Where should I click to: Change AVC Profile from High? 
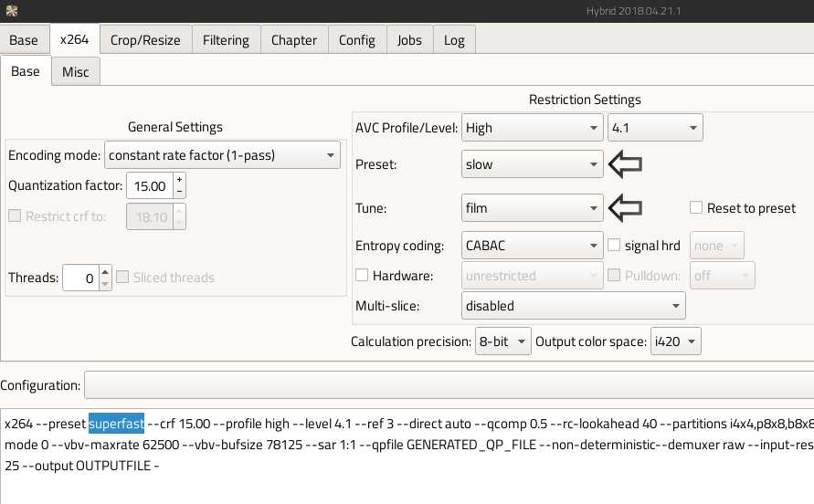[532, 129]
